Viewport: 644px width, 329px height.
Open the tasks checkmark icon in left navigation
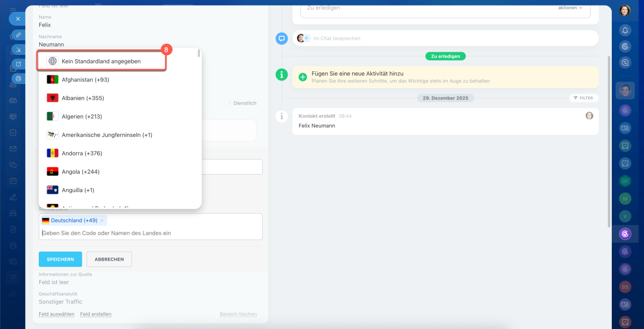pos(13,133)
